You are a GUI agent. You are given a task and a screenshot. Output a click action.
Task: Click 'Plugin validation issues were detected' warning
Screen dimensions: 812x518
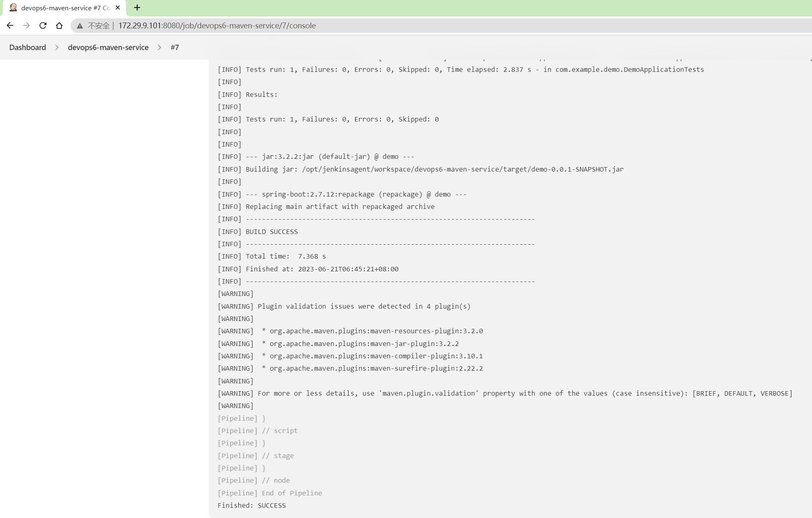tap(344, 306)
